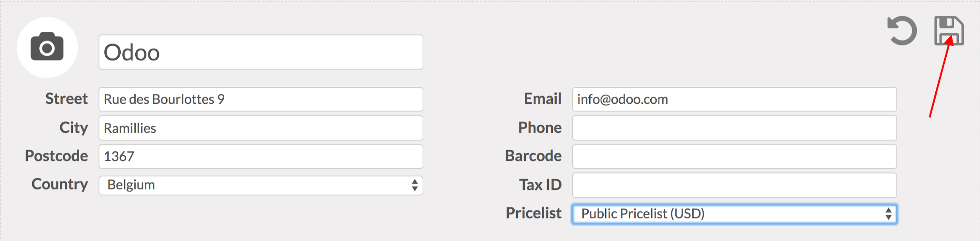Click the company name field showing Odoo
This screenshot has height=241, width=980.
(261, 51)
